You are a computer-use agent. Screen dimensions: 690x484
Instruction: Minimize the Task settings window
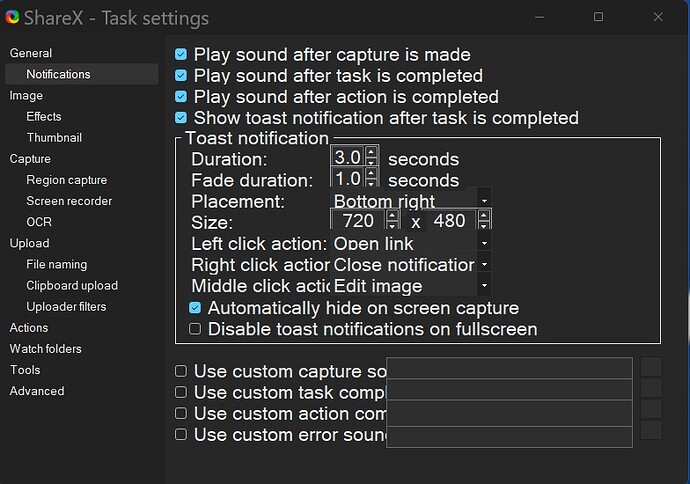[540, 17]
